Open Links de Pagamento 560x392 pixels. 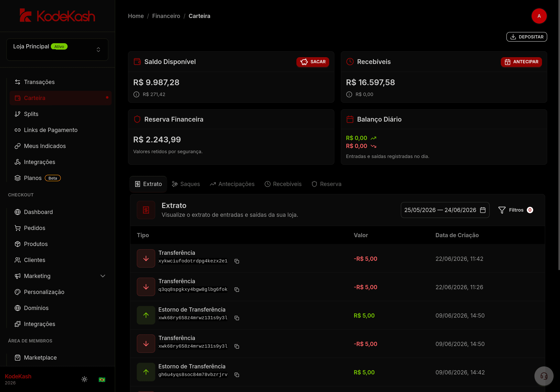click(x=60, y=130)
